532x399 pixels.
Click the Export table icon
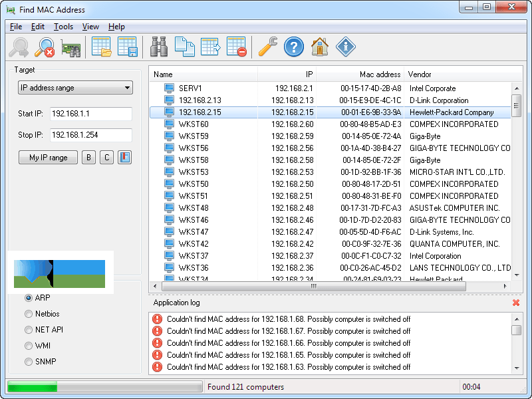pyautogui.click(x=210, y=47)
